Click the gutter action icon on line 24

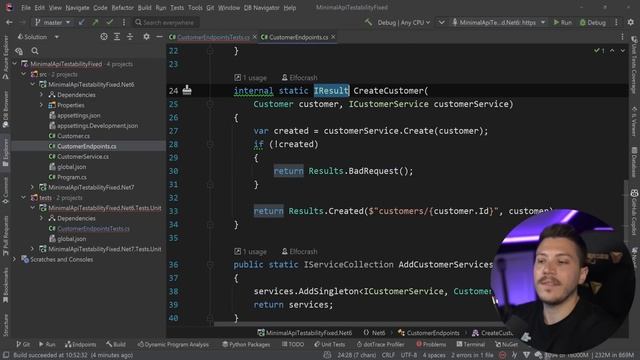pos(187,90)
